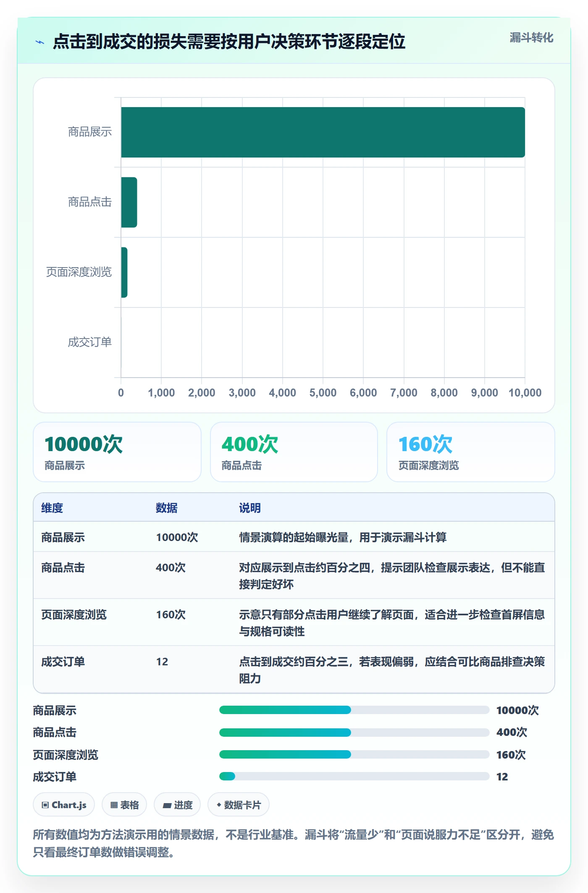
Task: Click the footer note starting 所有数值均为
Action: click(x=293, y=843)
